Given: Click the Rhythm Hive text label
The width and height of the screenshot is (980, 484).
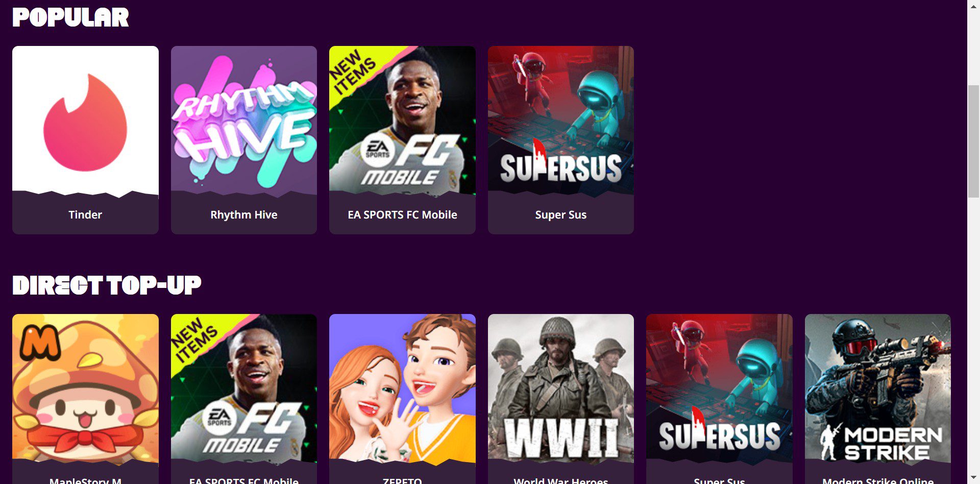Looking at the screenshot, I should [244, 215].
